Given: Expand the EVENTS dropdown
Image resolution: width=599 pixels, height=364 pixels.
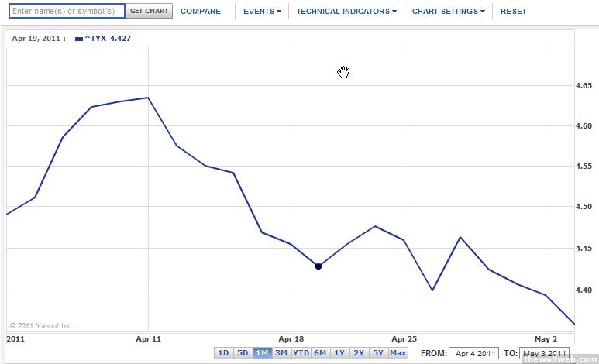Looking at the screenshot, I should tap(262, 12).
